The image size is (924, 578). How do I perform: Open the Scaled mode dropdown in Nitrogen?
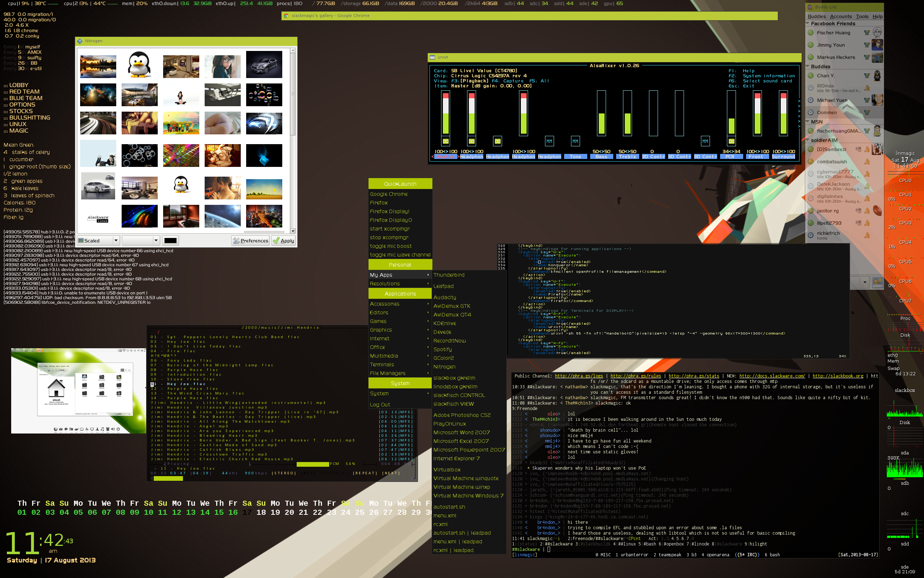point(99,241)
